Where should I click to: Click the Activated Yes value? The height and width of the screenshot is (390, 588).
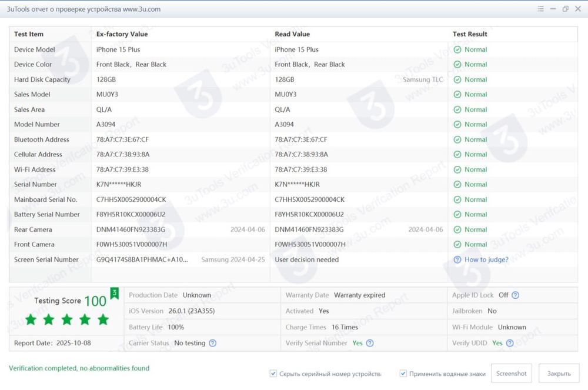click(323, 311)
